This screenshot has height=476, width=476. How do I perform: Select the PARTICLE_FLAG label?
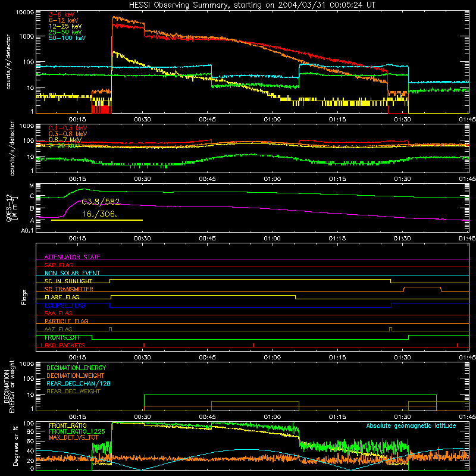[x=67, y=321]
